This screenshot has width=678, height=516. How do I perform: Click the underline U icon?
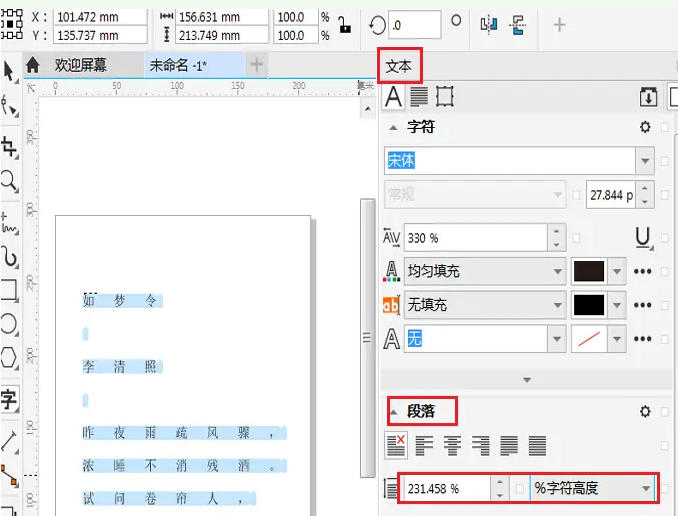click(643, 238)
